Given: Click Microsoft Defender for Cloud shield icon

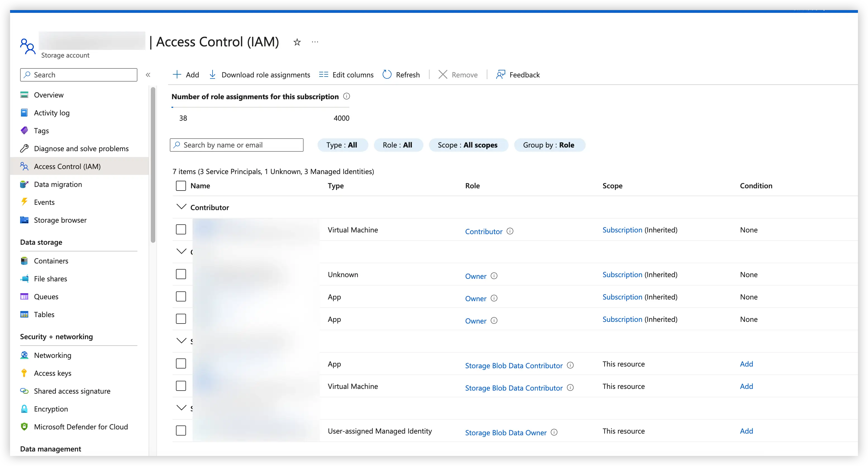Looking at the screenshot, I should [x=24, y=427].
